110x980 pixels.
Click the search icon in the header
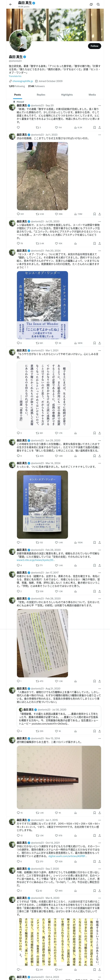[98, 4]
